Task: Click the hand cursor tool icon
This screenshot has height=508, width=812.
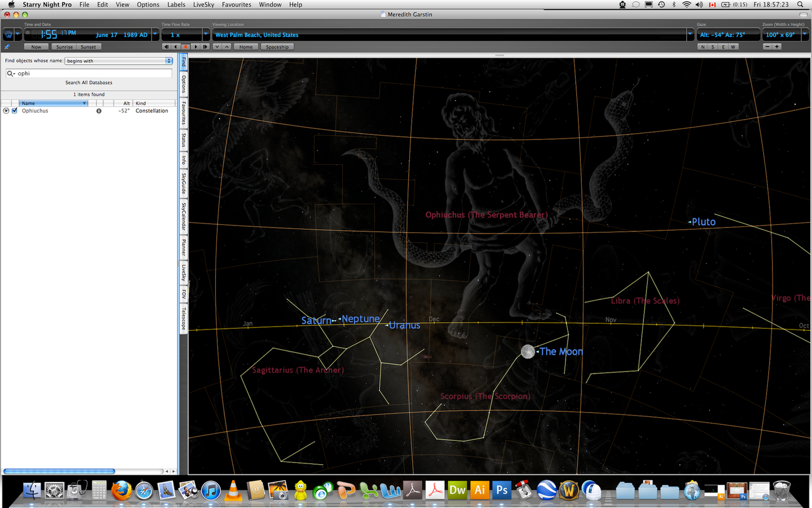Action: [8, 35]
